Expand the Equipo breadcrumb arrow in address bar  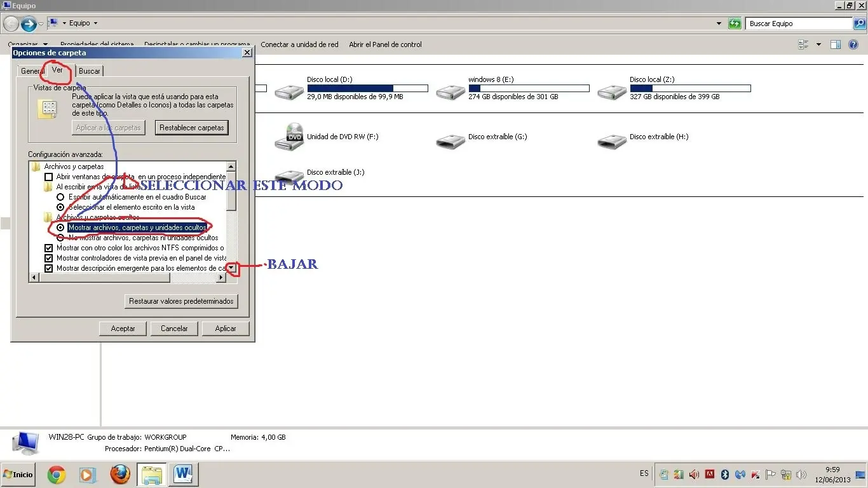(95, 24)
